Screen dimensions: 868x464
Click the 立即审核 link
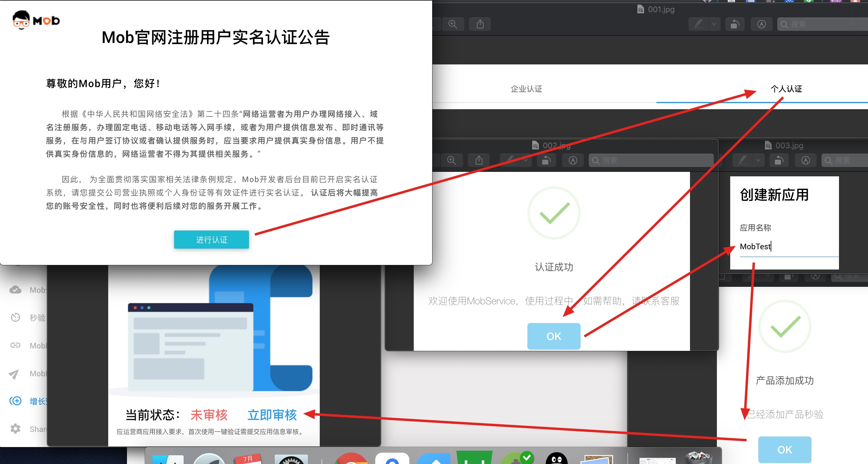tap(272, 415)
